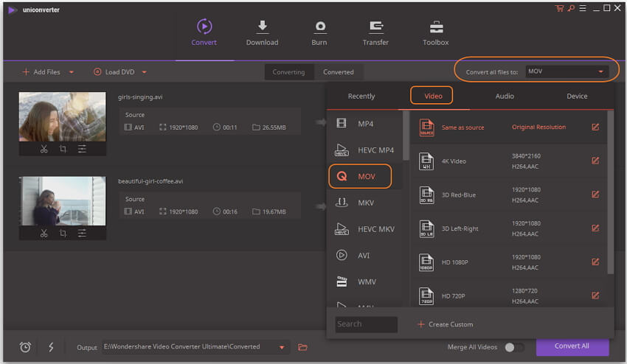The height and width of the screenshot is (364, 627).
Task: Click the girls-singing.avi thumbnail
Action: click(63, 116)
